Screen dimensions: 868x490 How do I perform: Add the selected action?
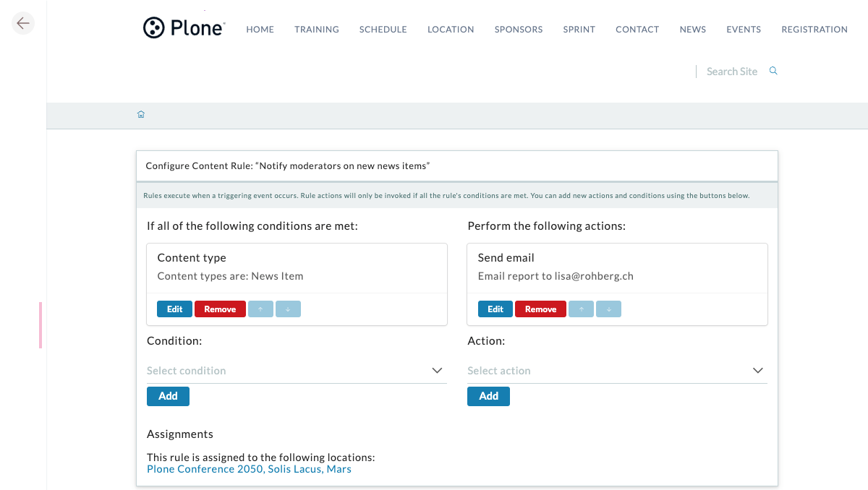tap(488, 396)
